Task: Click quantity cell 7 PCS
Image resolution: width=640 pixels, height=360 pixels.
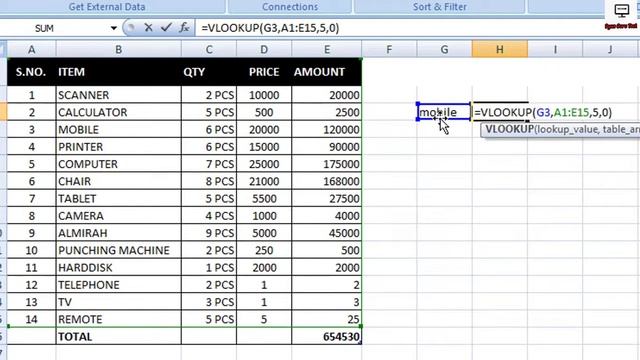Action: click(209, 164)
